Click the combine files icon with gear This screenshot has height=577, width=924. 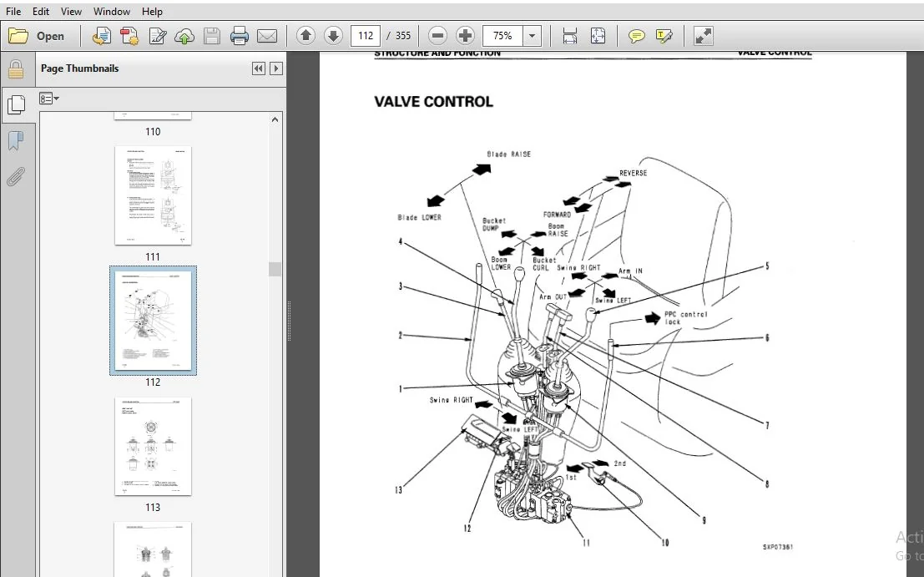point(129,36)
